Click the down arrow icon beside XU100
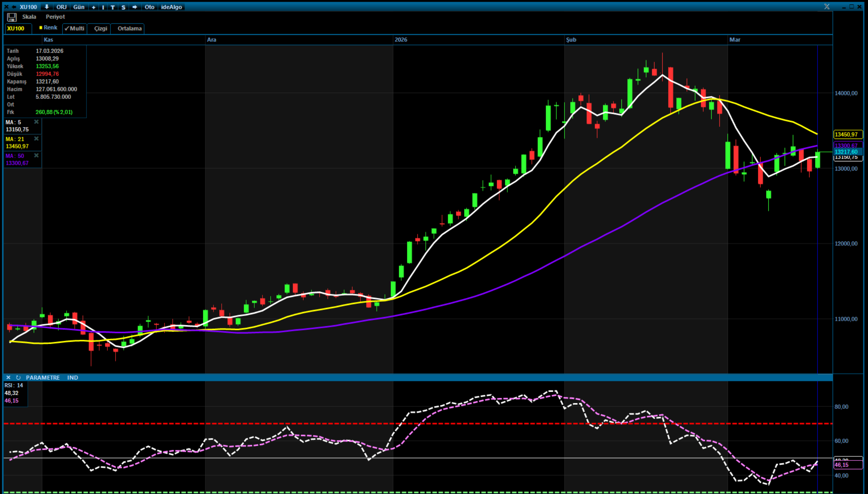The width and height of the screenshot is (868, 494). (x=47, y=7)
